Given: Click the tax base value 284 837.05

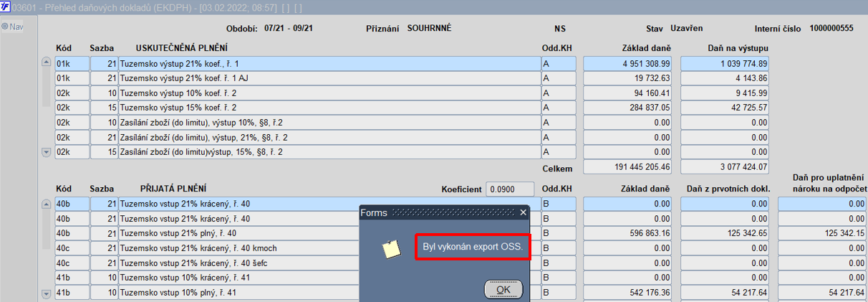Looking at the screenshot, I should coord(628,108).
